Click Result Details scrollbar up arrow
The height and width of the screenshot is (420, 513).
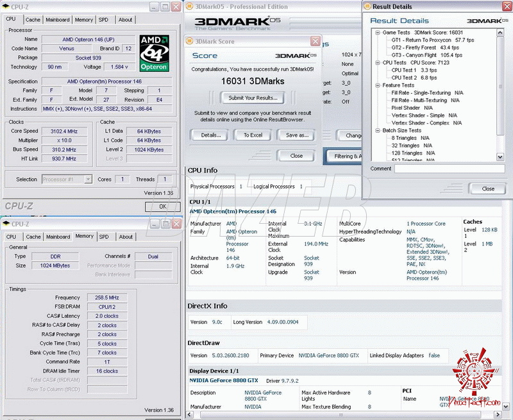[500, 33]
